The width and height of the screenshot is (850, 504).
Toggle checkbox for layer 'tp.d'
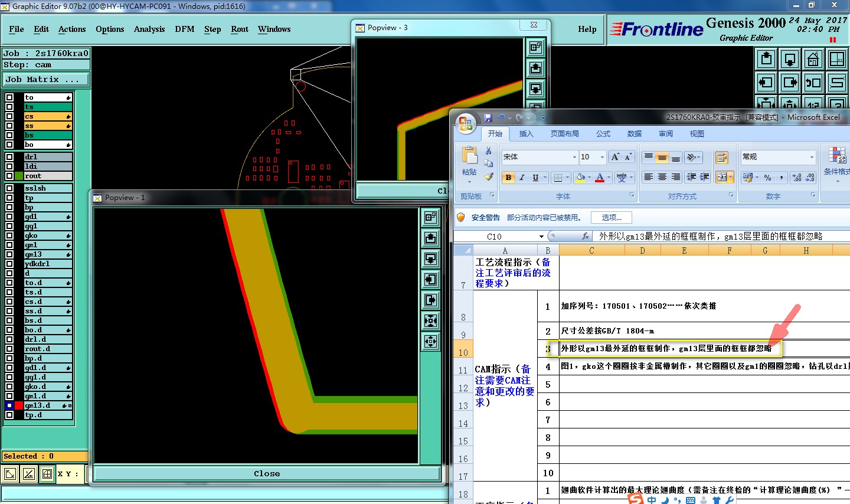9,415
